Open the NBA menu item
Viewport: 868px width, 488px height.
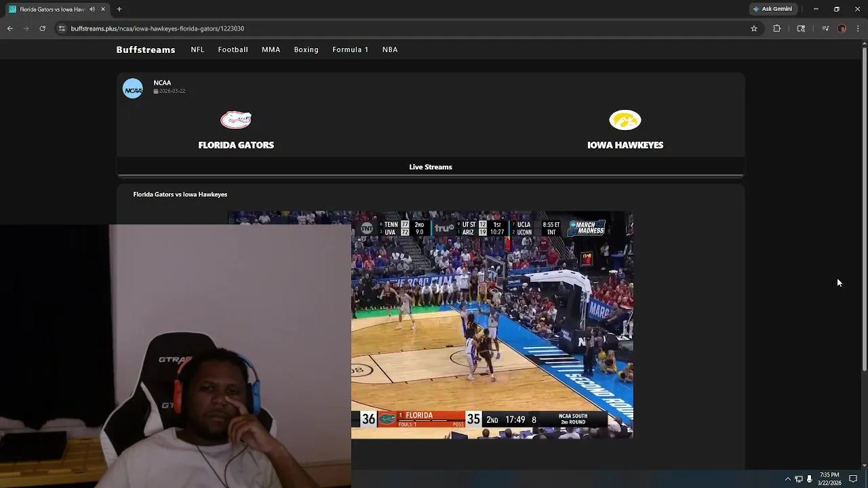click(x=390, y=49)
